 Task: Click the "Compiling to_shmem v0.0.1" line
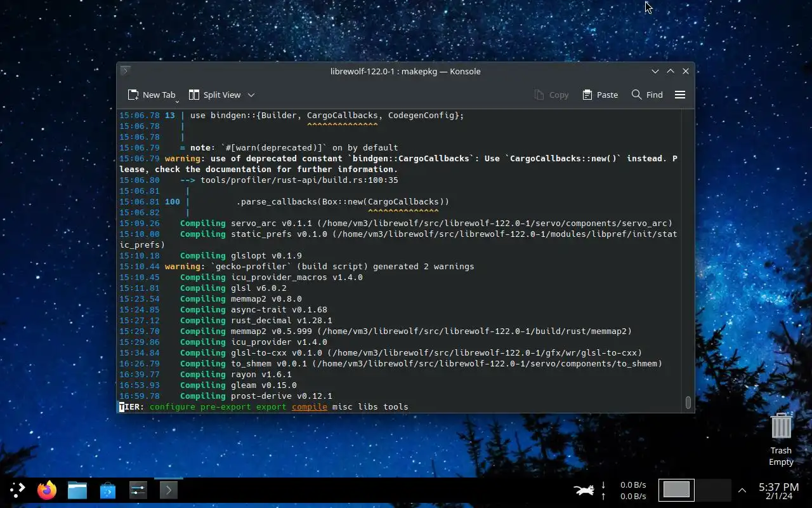point(391,363)
